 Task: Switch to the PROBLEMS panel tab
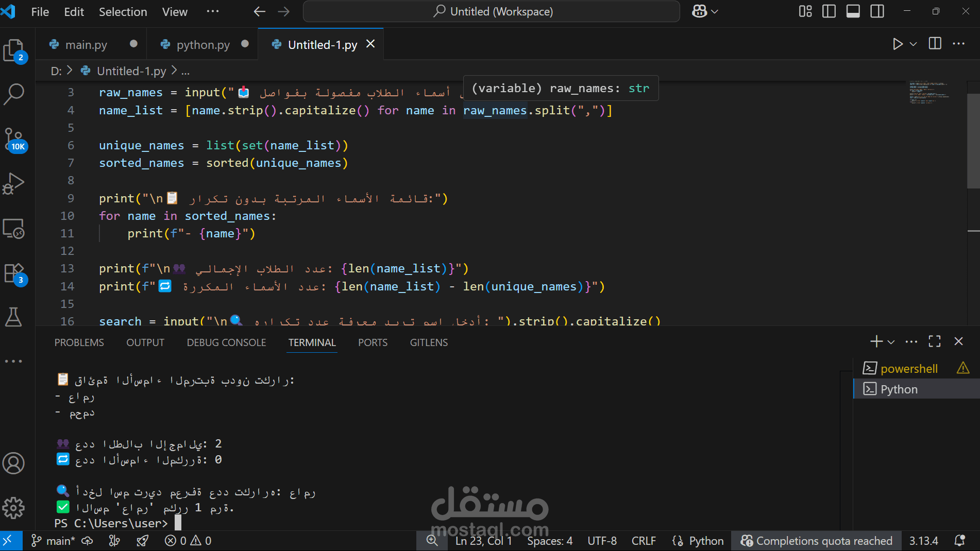[x=79, y=342]
